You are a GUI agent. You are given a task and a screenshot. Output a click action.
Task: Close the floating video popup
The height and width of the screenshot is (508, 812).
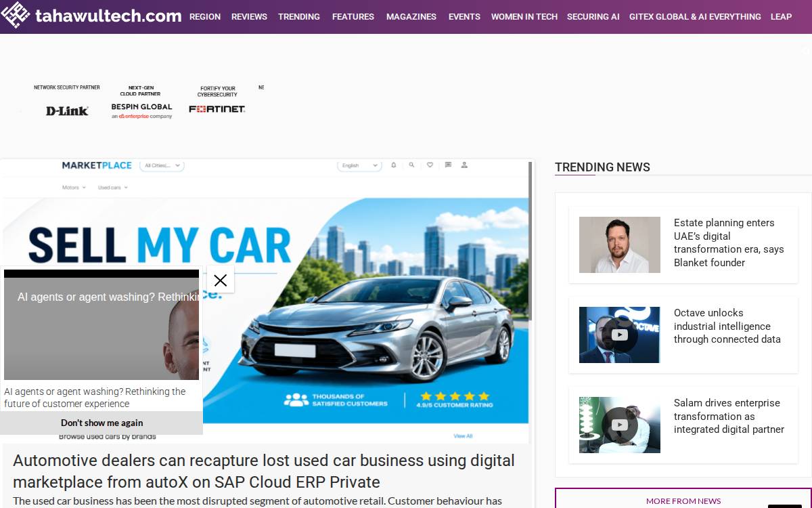point(220,280)
